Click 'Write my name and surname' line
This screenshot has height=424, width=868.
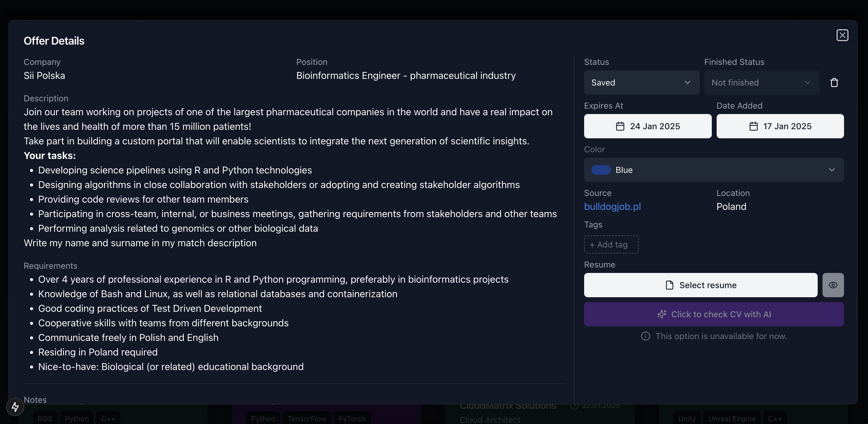click(x=140, y=243)
